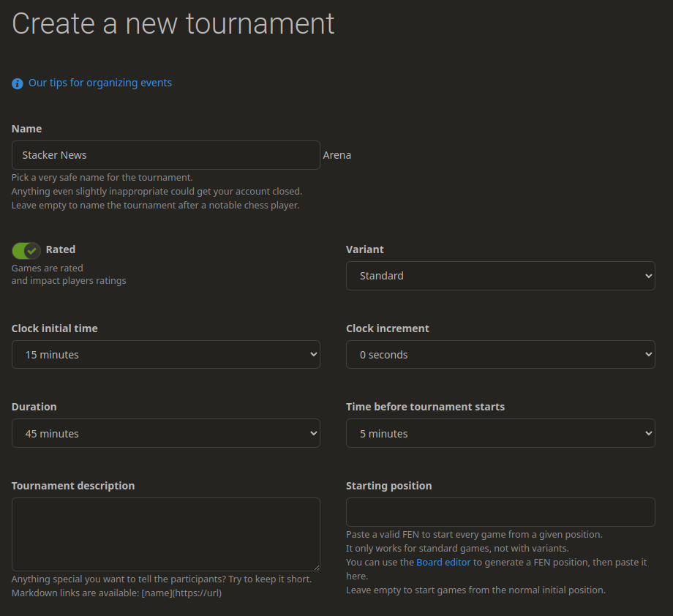Open the Board editor link

click(x=443, y=562)
